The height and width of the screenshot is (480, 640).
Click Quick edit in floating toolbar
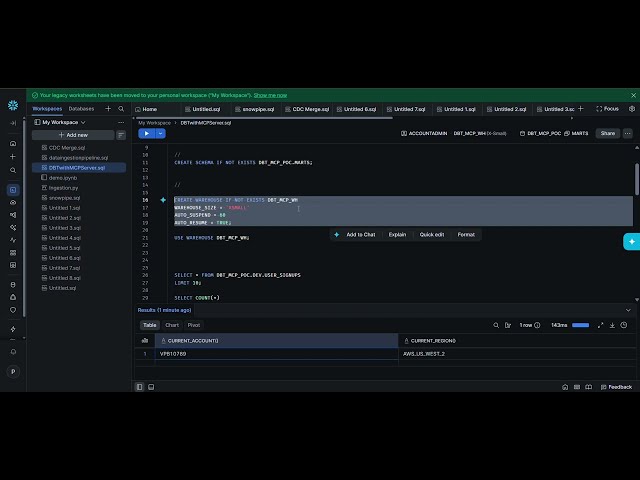pos(431,235)
